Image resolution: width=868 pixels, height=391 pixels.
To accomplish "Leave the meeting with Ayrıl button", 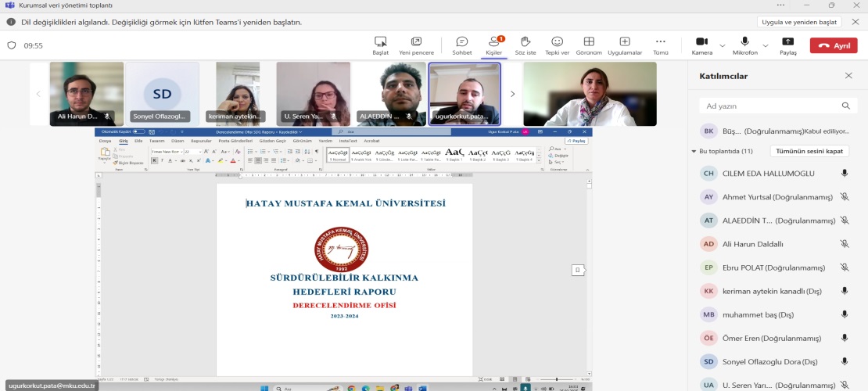I will [834, 45].
